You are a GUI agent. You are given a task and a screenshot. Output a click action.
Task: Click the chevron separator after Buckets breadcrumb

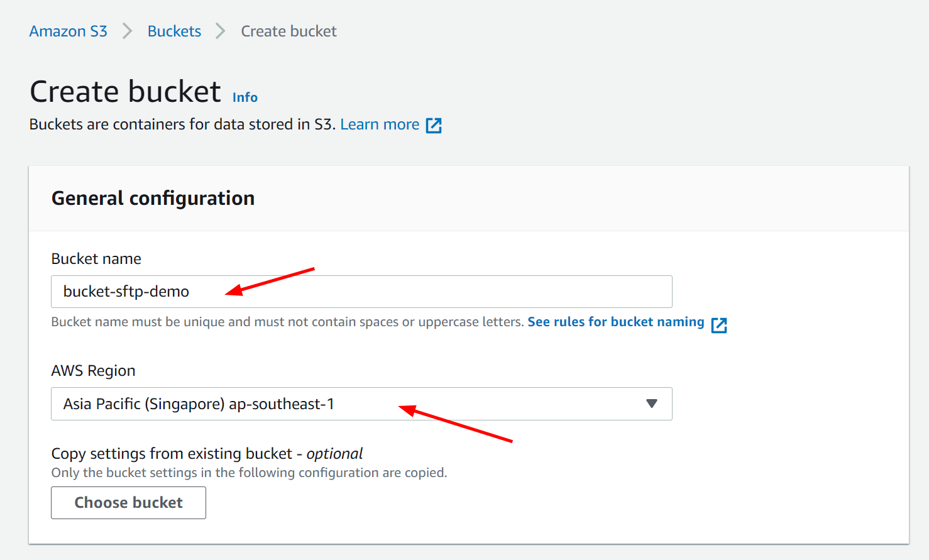coord(221,31)
